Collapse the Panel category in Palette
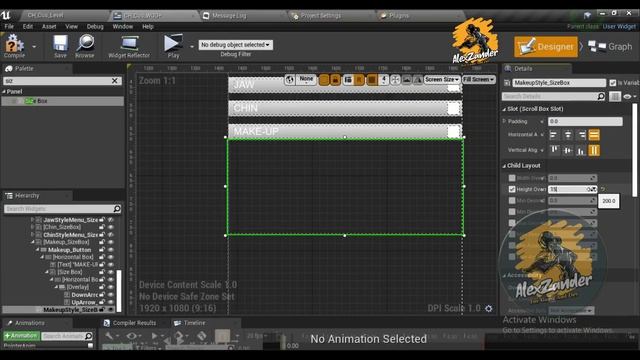640x360 pixels. [4, 92]
